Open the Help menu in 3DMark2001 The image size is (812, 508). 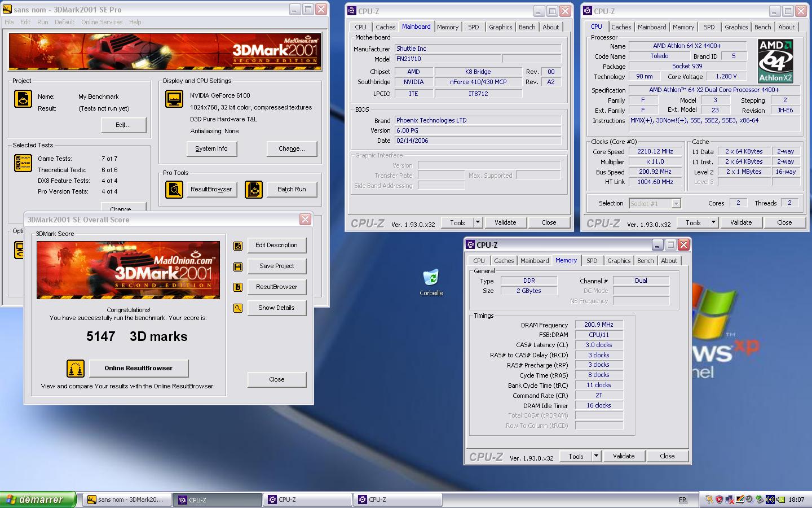[135, 22]
